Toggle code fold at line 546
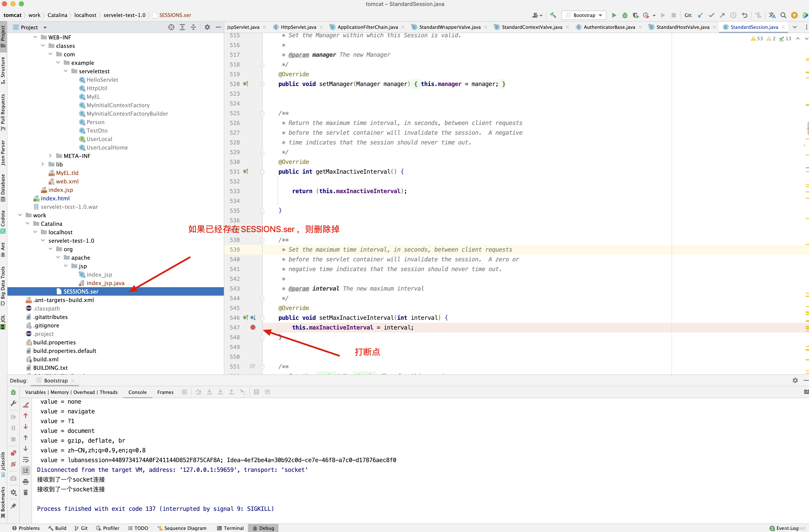This screenshot has height=532, width=809. click(262, 318)
